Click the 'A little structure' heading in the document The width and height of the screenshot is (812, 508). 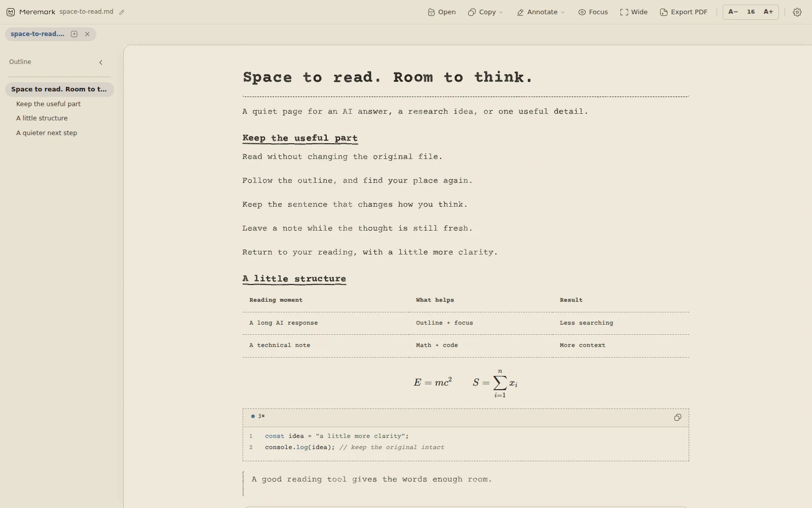[294, 279]
